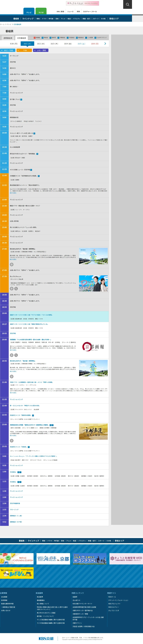The image size is (143, 644).
Task: Go to next week with the right arrow
Action: 105,43
